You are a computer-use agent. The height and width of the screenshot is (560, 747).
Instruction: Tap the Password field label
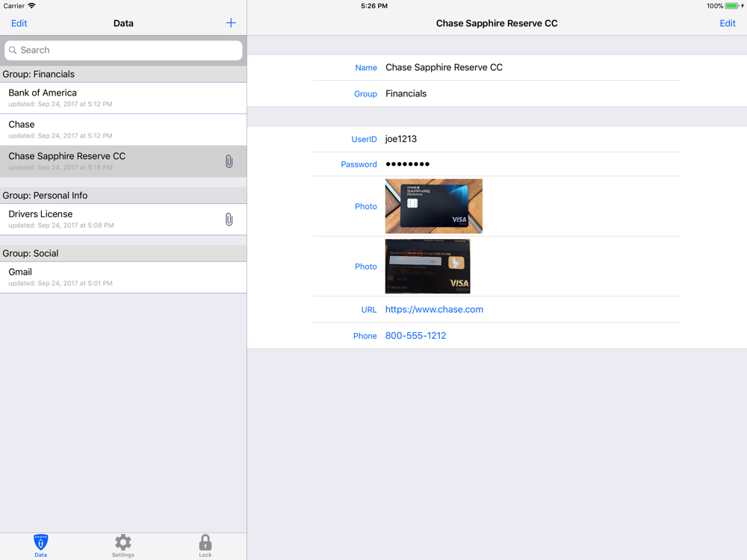[x=359, y=164]
